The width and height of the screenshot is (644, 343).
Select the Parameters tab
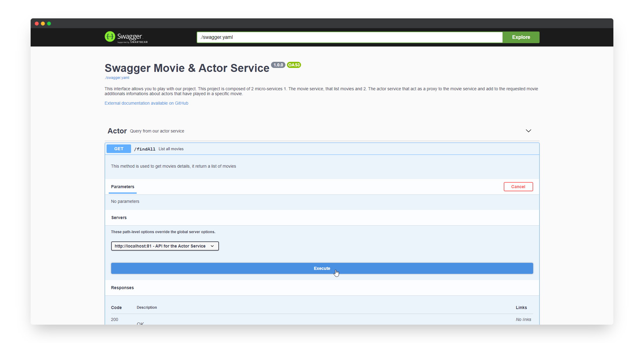click(122, 187)
